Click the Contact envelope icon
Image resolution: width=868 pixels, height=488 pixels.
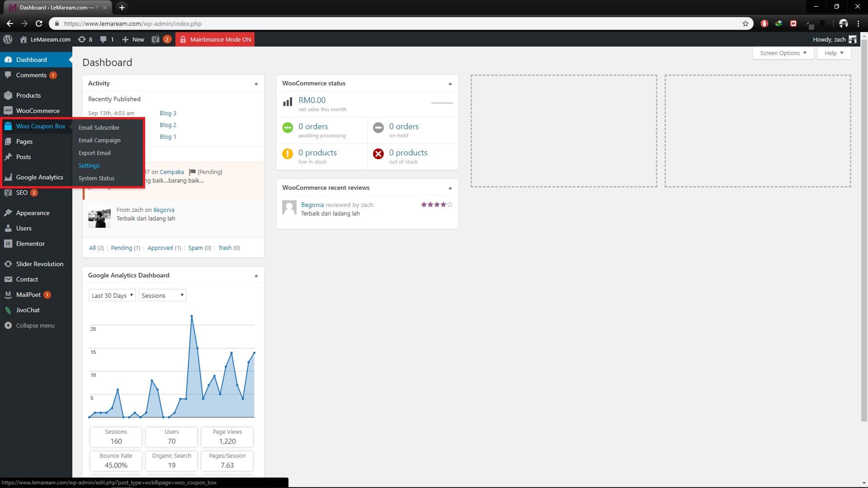click(x=8, y=279)
